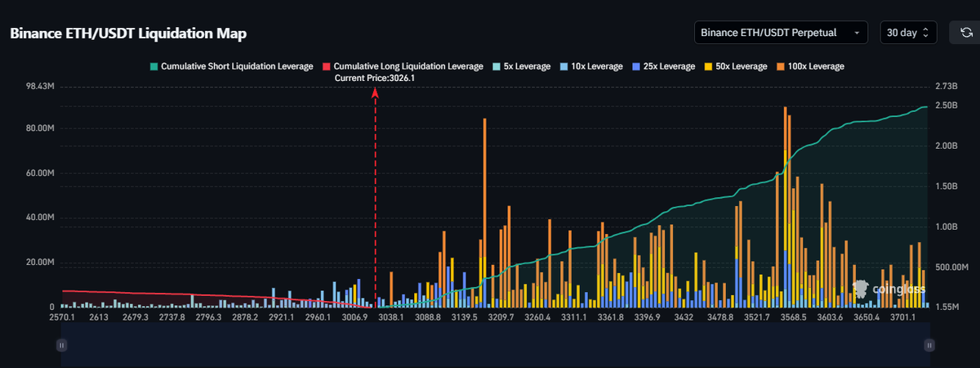Click the 3650.4 price axis label

(x=866, y=316)
